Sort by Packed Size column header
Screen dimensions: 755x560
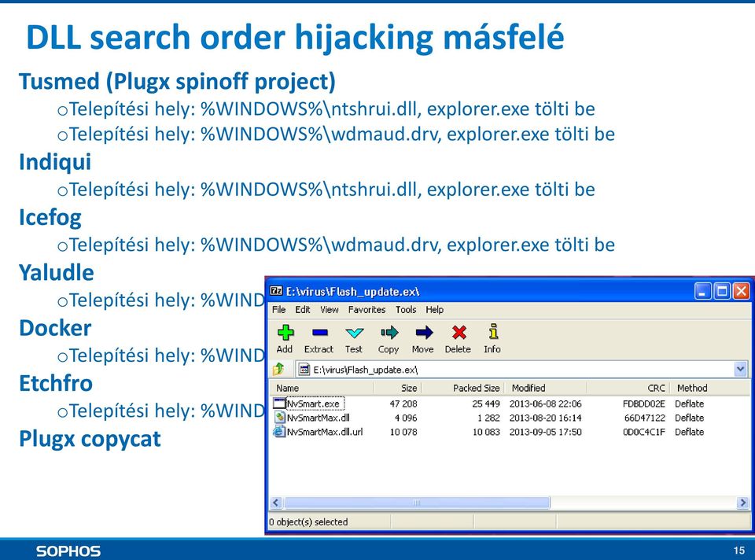(462, 388)
